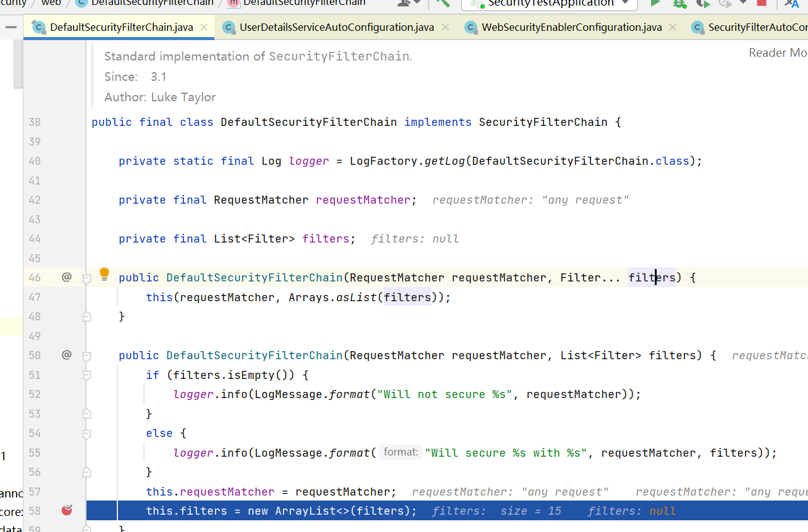Fold the else block on line 54
The height and width of the screenshot is (532, 808).
coord(86,433)
